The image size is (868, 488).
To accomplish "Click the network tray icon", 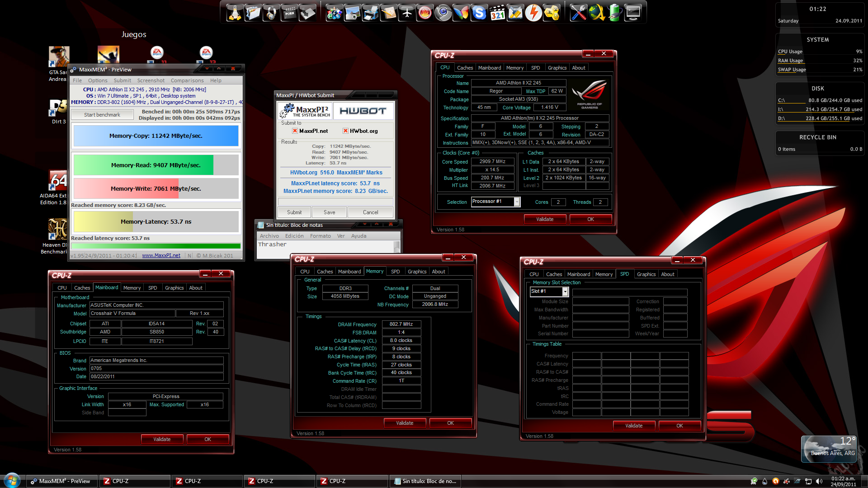I will (x=808, y=481).
